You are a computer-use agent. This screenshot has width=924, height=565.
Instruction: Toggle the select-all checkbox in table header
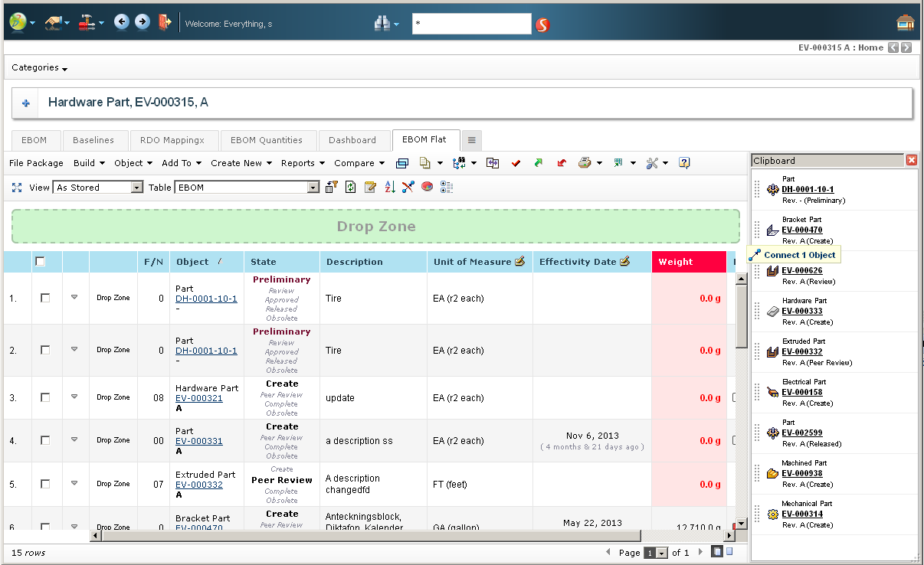[41, 262]
